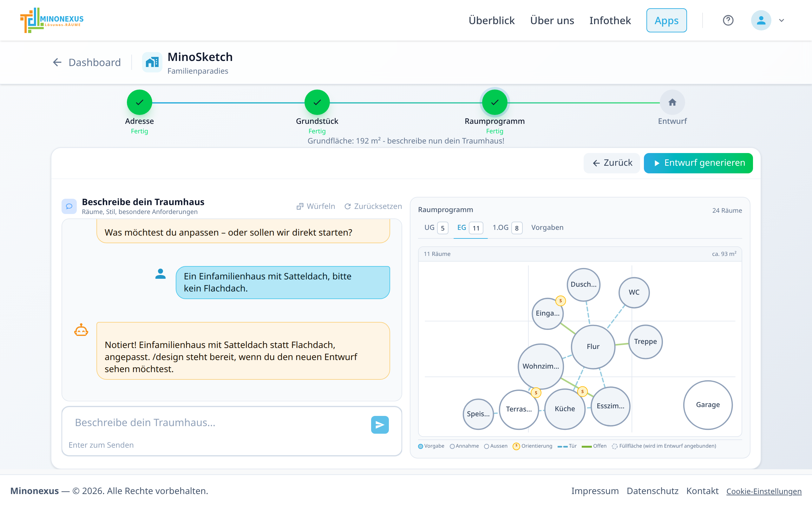The width and height of the screenshot is (812, 508).
Task: Select the Raumprogramm step circle
Action: click(494, 102)
